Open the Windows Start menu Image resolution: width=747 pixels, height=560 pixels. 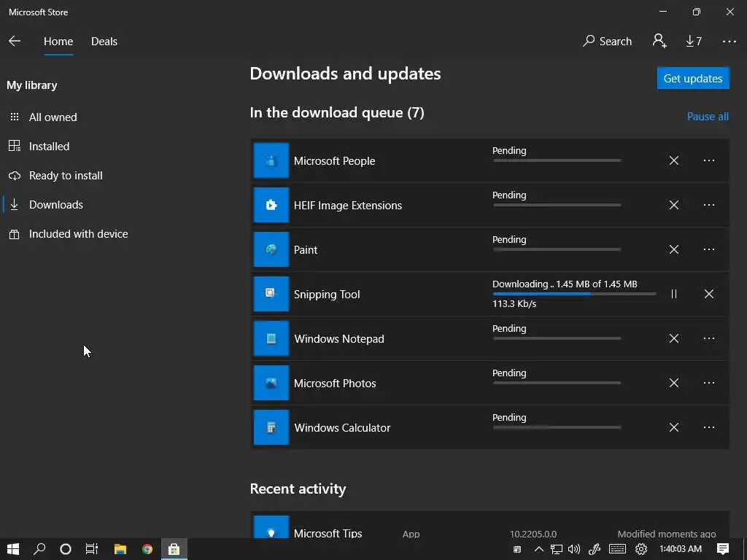point(13,549)
